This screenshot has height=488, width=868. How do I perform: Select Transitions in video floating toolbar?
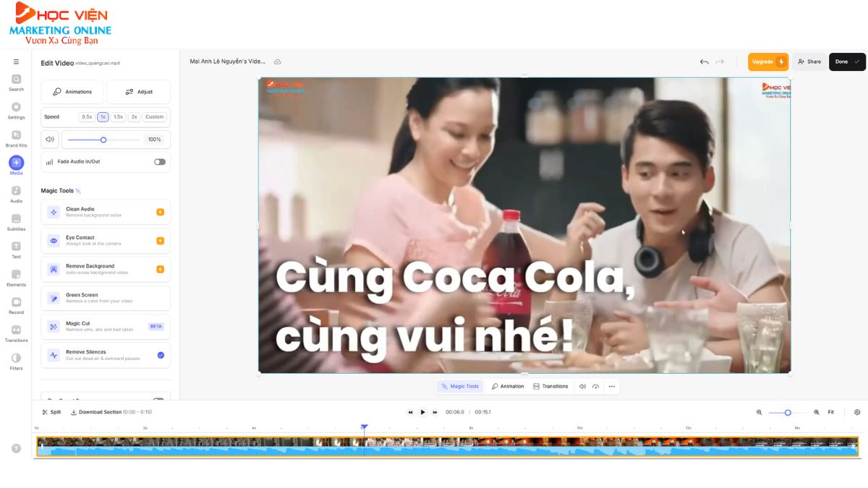[550, 386]
